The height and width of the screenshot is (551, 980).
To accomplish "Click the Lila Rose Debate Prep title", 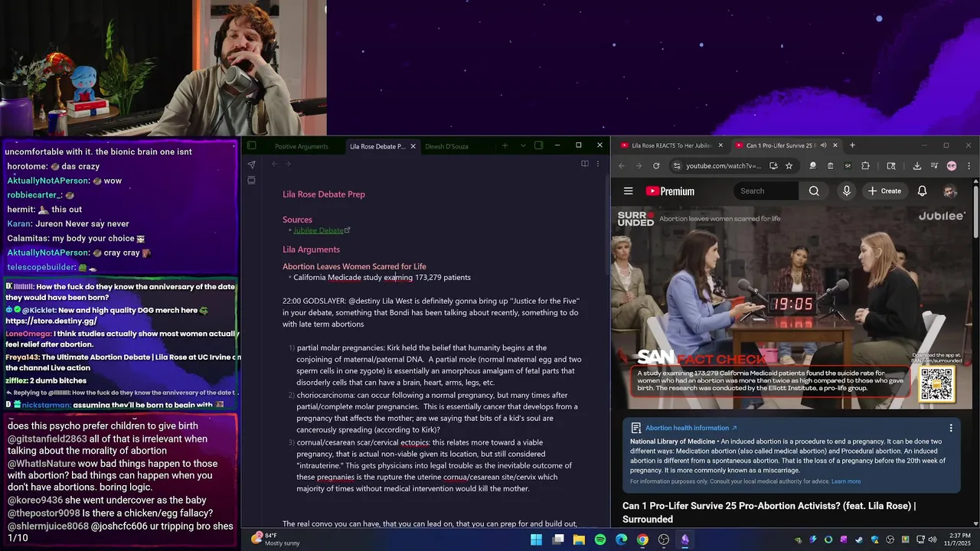I will point(324,194).
